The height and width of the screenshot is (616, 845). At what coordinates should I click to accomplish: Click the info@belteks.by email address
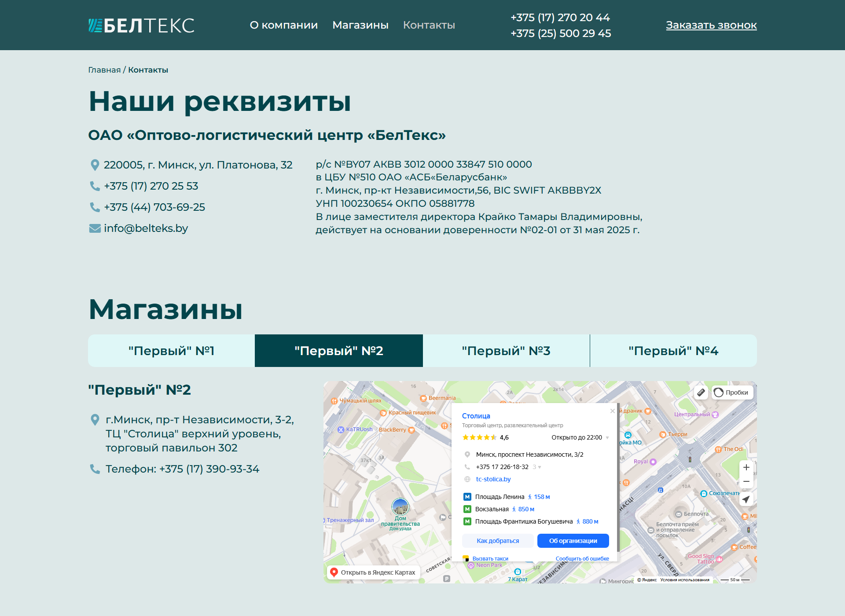146,228
